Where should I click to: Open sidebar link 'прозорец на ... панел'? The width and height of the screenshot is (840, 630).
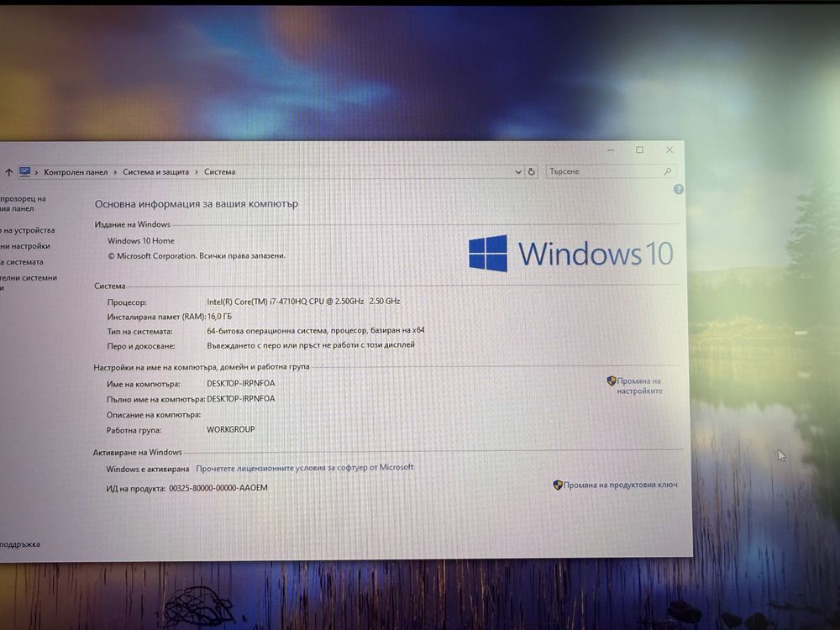coord(23,203)
